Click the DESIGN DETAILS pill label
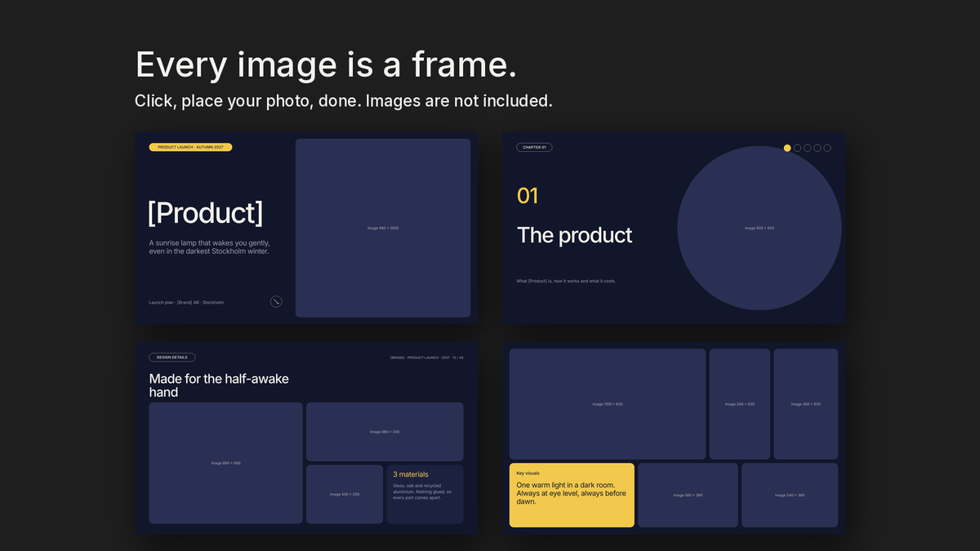This screenshot has width=980, height=551. pyautogui.click(x=171, y=357)
